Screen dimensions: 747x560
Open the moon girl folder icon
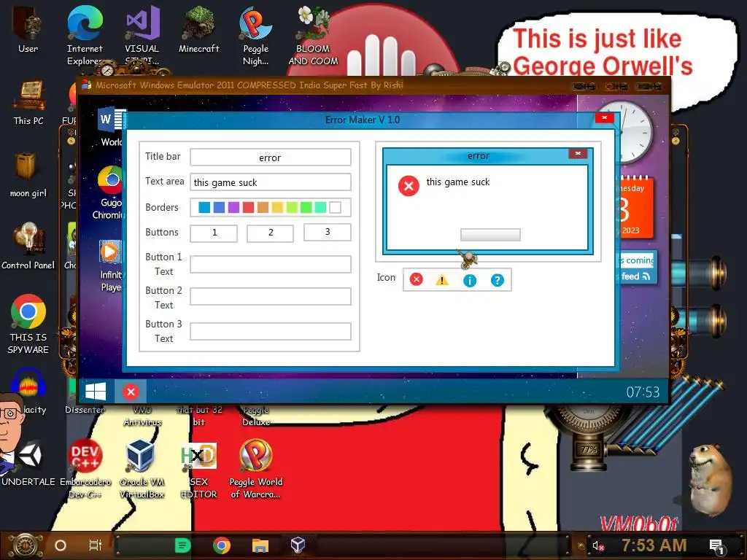pos(28,175)
